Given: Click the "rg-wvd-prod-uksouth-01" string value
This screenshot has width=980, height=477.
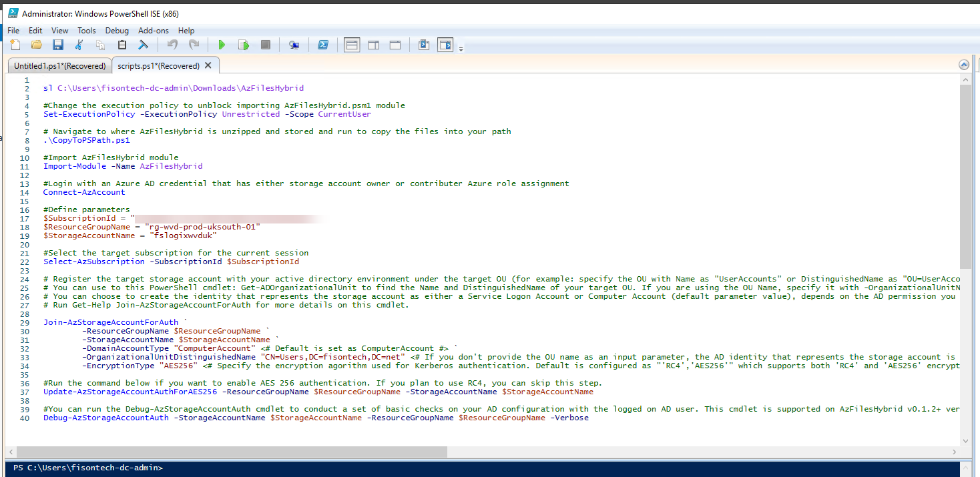Looking at the screenshot, I should pos(202,227).
